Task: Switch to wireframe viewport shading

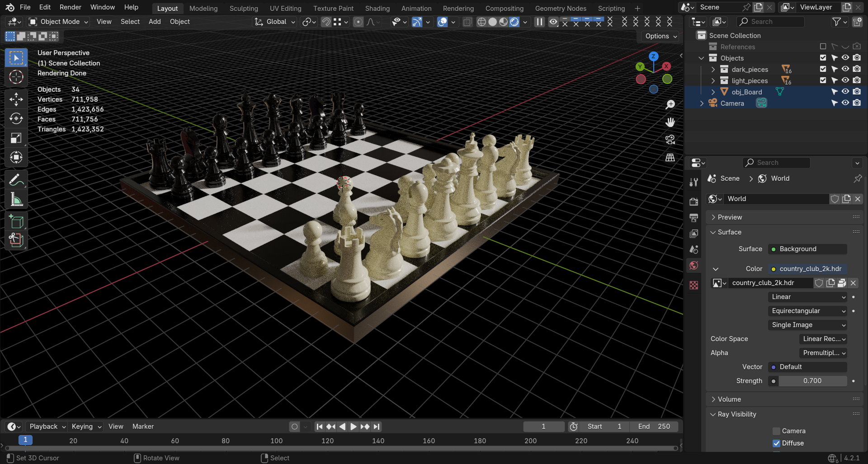Action: point(482,22)
